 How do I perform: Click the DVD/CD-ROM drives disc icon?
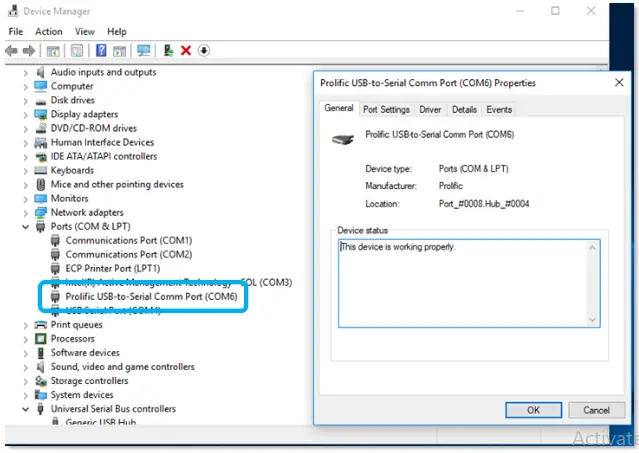tap(40, 128)
